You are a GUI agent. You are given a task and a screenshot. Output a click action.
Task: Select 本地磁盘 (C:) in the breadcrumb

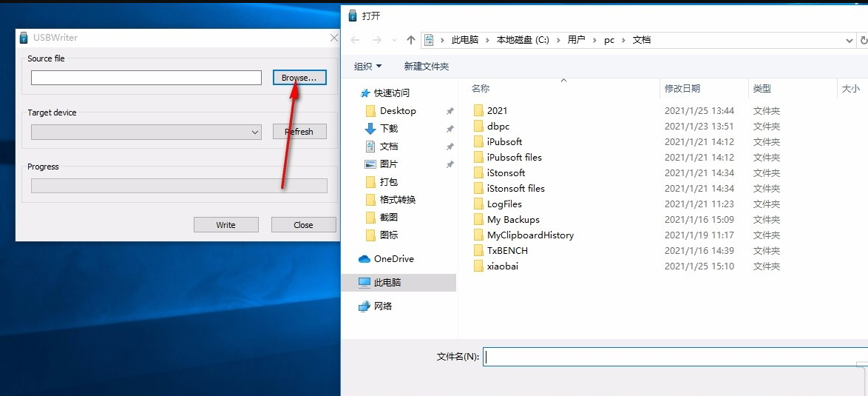[x=523, y=40]
